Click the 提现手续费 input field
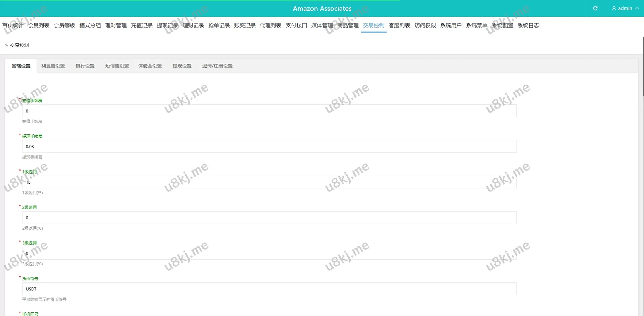This screenshot has width=644, height=316. [x=269, y=147]
